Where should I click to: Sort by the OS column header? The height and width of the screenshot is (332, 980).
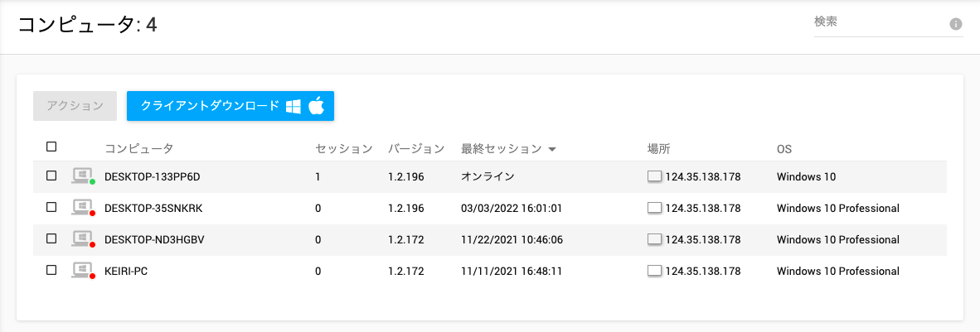[784, 149]
